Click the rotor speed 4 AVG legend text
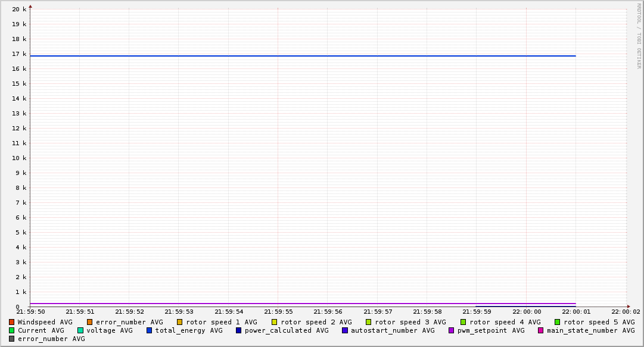 coord(505,322)
